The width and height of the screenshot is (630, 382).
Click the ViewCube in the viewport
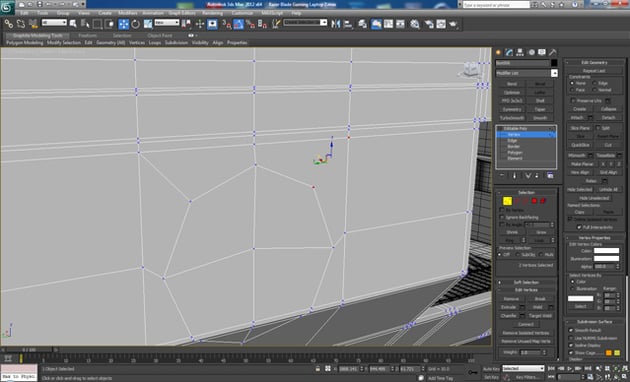(470, 69)
